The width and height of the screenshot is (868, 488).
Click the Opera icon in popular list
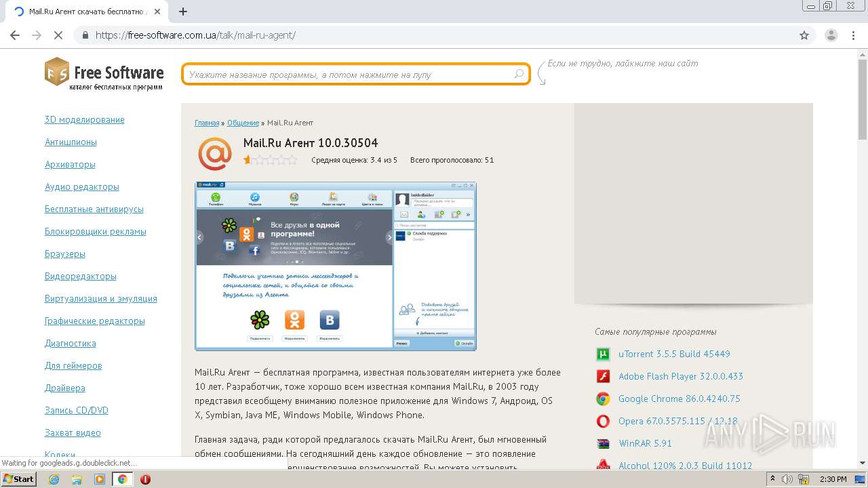[x=603, y=421]
